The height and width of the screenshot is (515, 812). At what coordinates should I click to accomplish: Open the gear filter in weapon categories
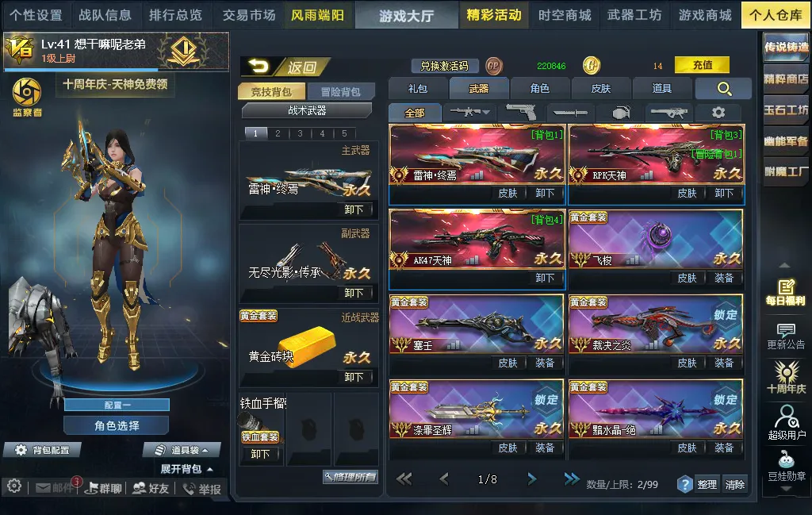[x=718, y=113]
